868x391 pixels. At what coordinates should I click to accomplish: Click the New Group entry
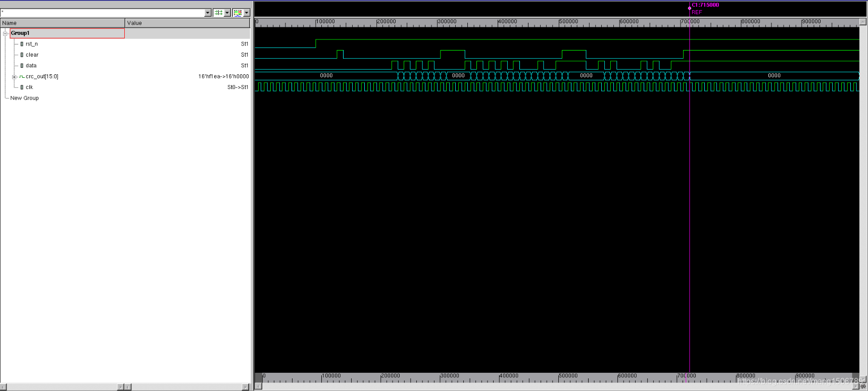pos(25,98)
